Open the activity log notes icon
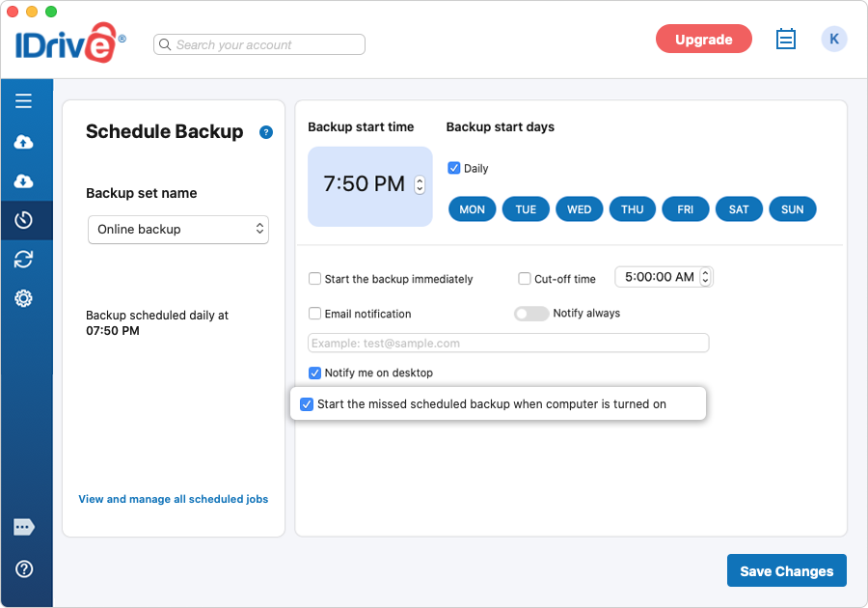Screen dimensions: 868x608 785,39
